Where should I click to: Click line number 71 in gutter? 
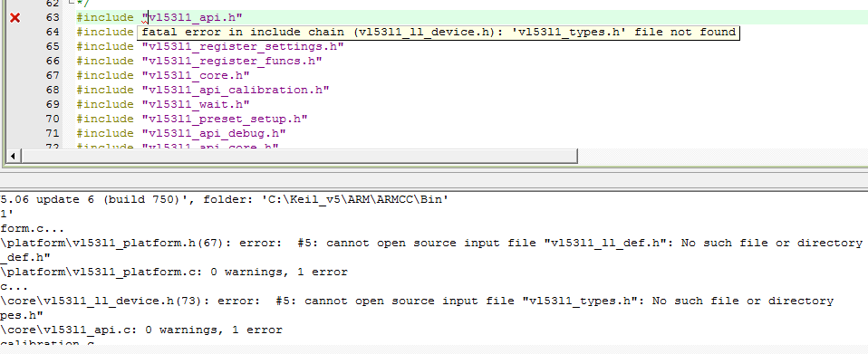tap(53, 133)
